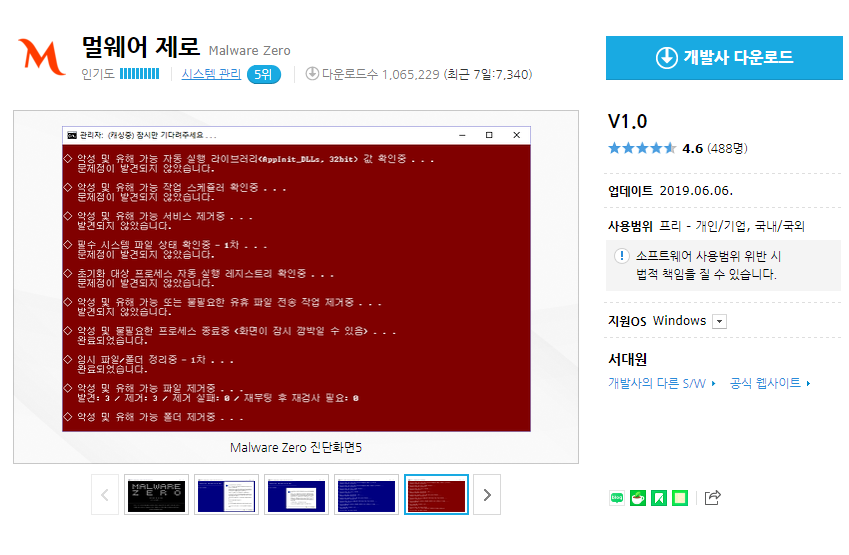The image size is (849, 555).
Task: Select the black MALWARE ZERO title thumbnail
Action: (156, 494)
